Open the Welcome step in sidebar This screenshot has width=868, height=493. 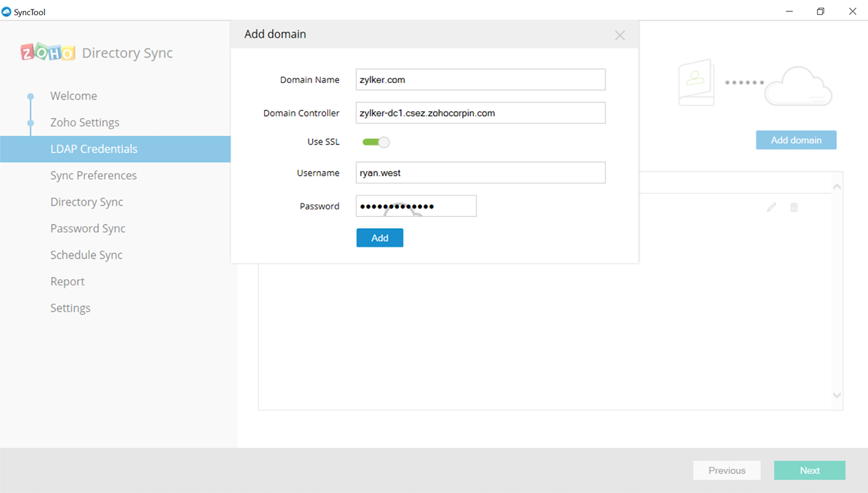74,96
